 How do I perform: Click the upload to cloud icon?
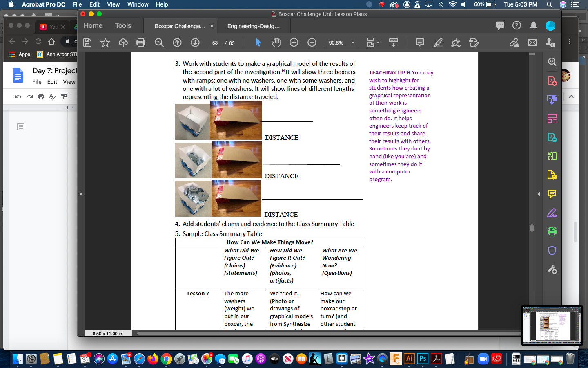(x=123, y=43)
